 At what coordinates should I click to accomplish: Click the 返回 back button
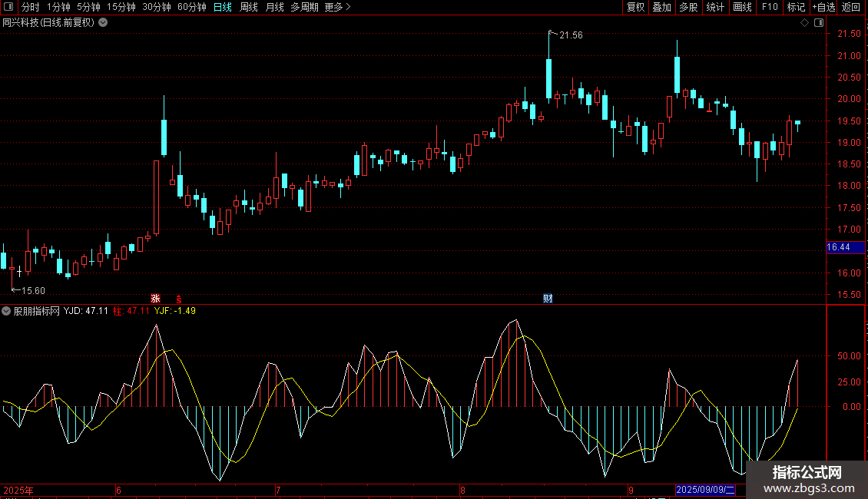point(851,7)
